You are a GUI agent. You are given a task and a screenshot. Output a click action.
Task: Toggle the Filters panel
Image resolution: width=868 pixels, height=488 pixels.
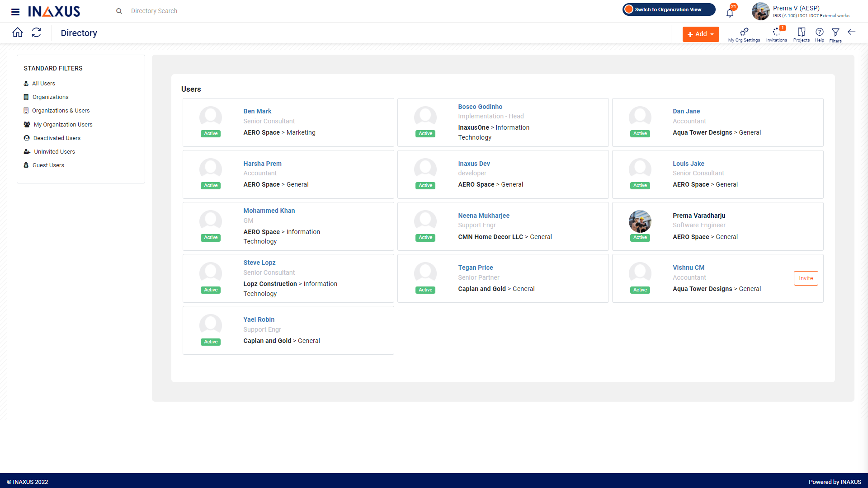tap(835, 34)
